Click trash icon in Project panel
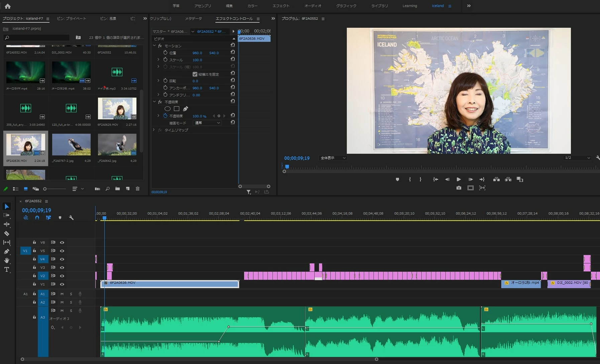Viewport: 600px width, 364px height. (x=137, y=189)
